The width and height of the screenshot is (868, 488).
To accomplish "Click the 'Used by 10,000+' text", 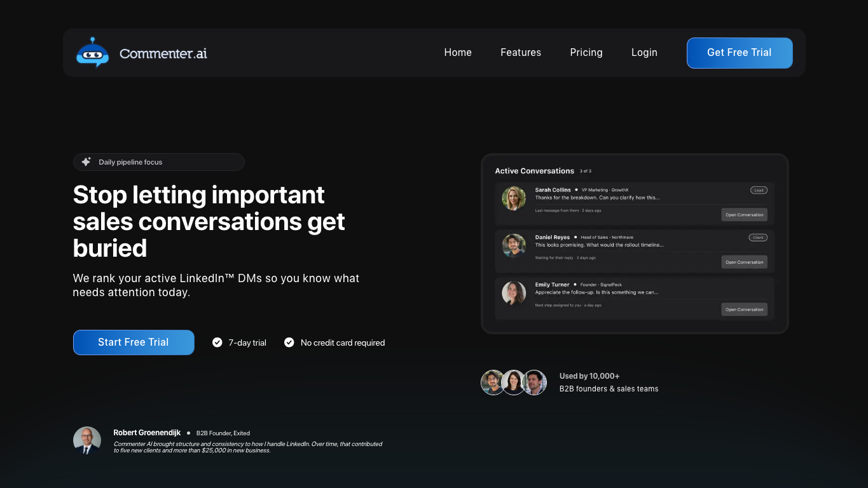I will (589, 376).
